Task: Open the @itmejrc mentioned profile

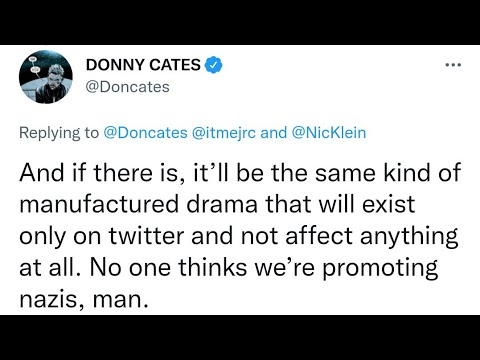Action: pos(224,133)
